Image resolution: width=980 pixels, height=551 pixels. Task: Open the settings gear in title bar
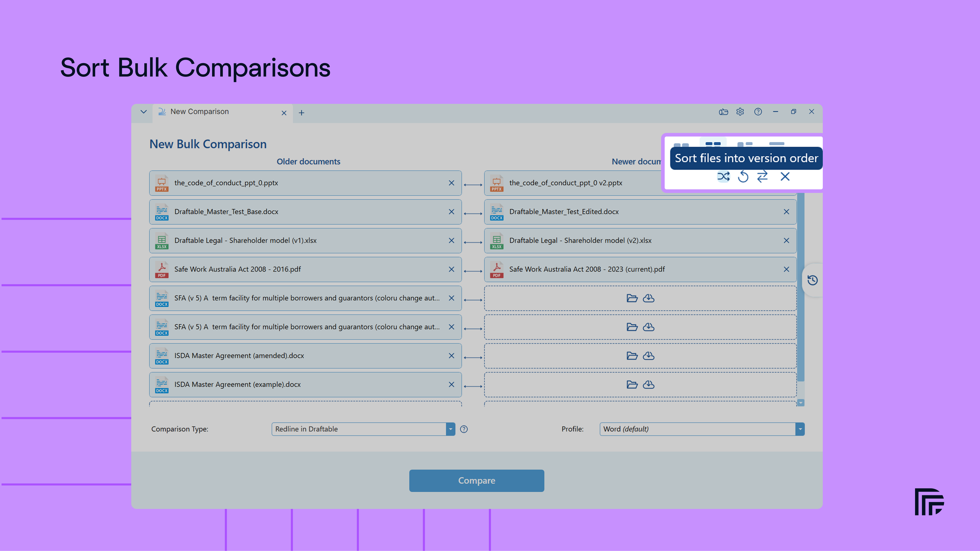(740, 111)
